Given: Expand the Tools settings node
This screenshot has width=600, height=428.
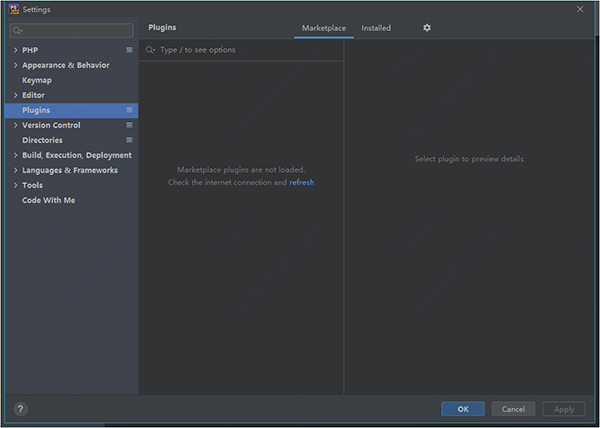Looking at the screenshot, I should pyautogui.click(x=14, y=185).
